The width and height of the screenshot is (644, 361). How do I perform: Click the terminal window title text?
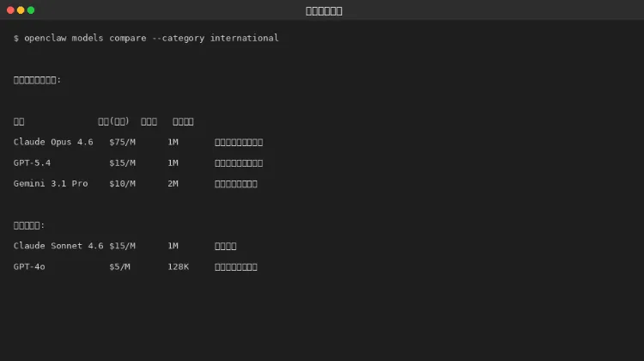tap(324, 11)
